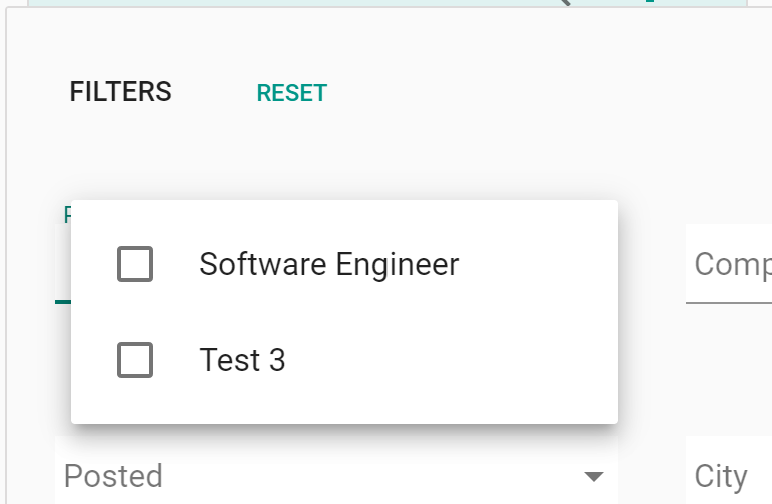The image size is (772, 504).
Task: Focus the Company input field
Action: pyautogui.click(x=731, y=265)
